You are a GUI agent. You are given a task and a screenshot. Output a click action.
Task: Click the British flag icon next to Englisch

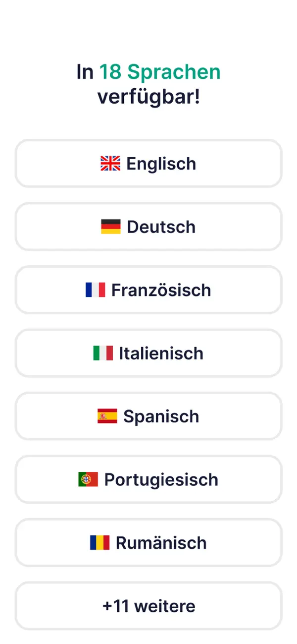tap(110, 163)
